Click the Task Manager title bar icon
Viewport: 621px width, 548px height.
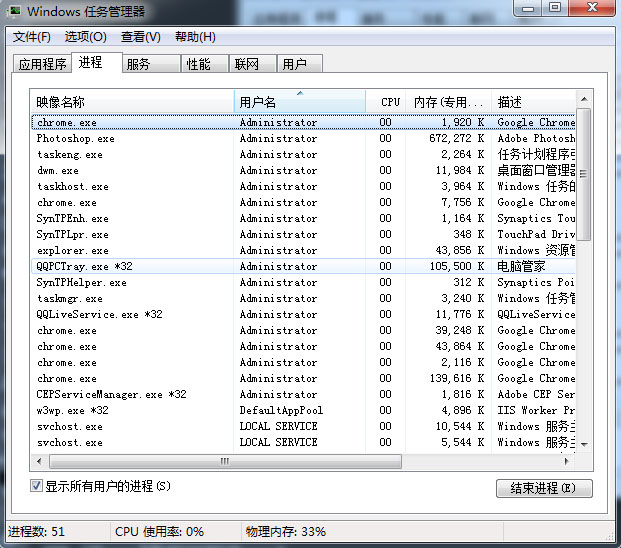click(14, 11)
